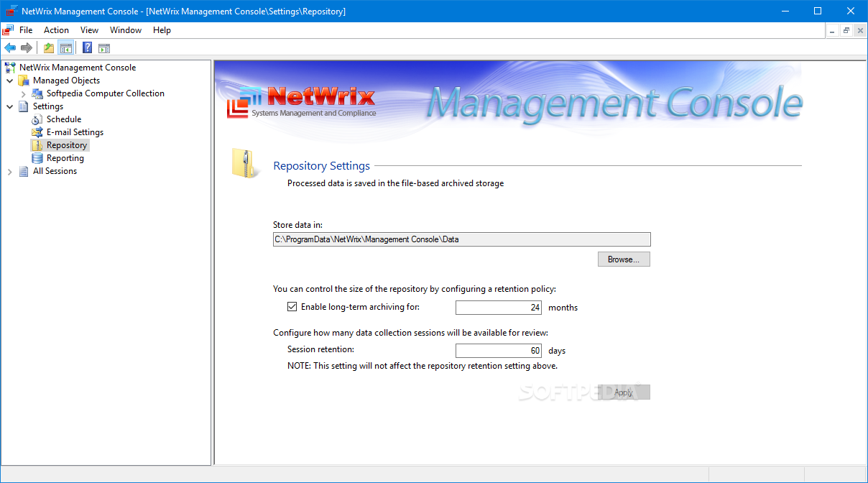Click the Apply button
Screen dimensions: 868x483
pos(624,392)
